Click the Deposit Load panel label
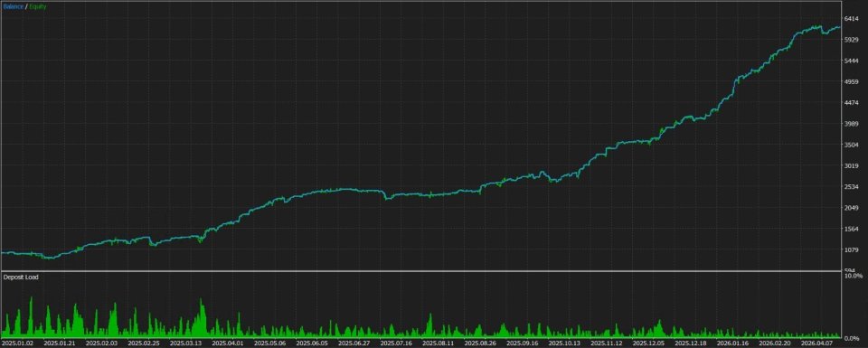 click(21, 277)
